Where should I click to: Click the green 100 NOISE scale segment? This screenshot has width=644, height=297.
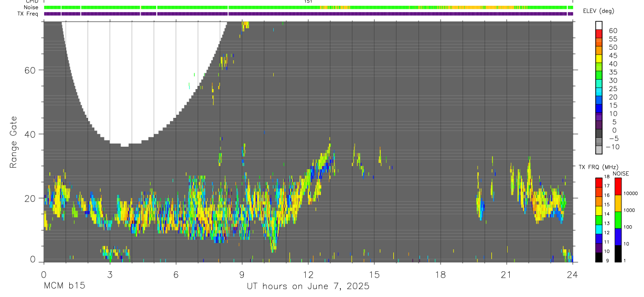[618, 220]
